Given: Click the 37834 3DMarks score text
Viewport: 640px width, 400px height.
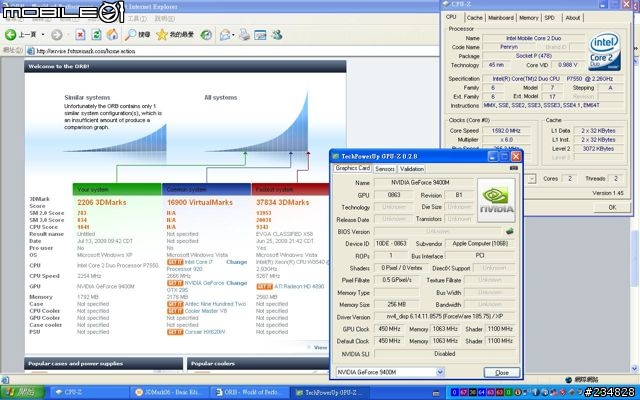Looking at the screenshot, I should 282,202.
